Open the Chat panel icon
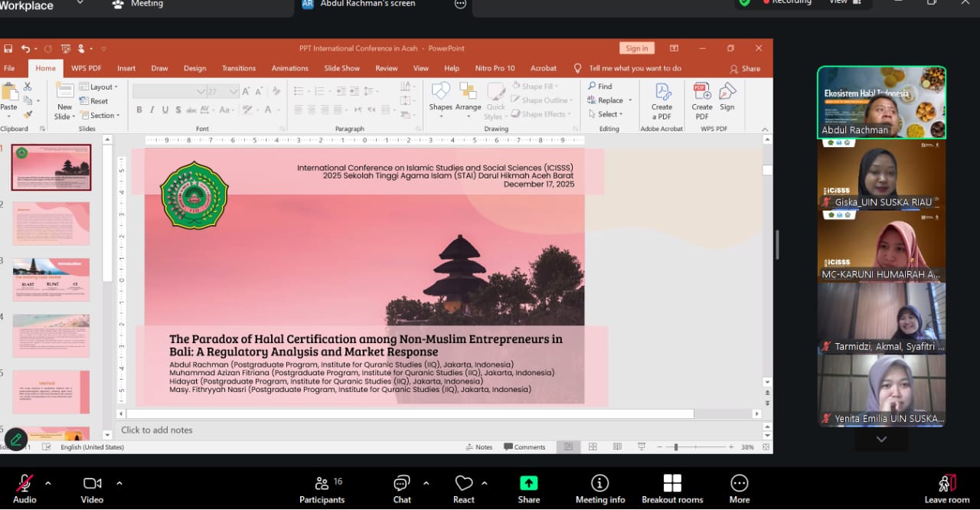The height and width of the screenshot is (510, 980). pos(402,483)
